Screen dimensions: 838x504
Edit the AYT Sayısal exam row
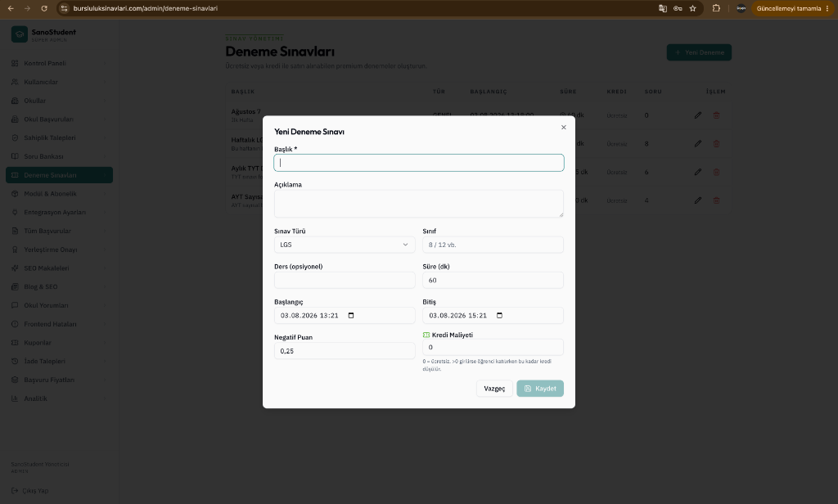coord(698,200)
